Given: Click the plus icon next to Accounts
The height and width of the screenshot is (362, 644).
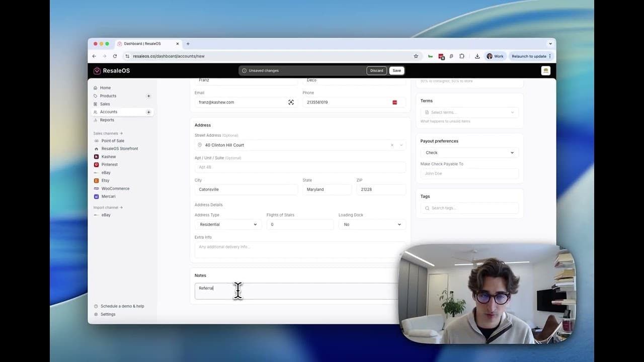Looking at the screenshot, I should 148,112.
